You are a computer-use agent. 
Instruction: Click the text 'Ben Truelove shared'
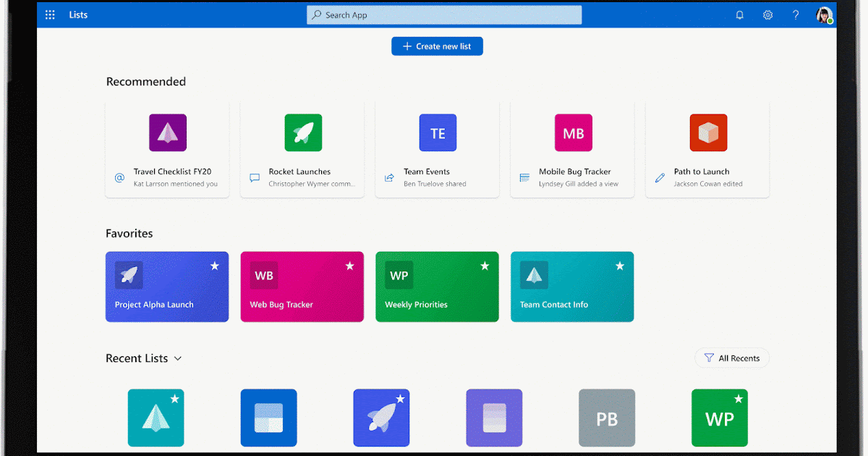435,184
